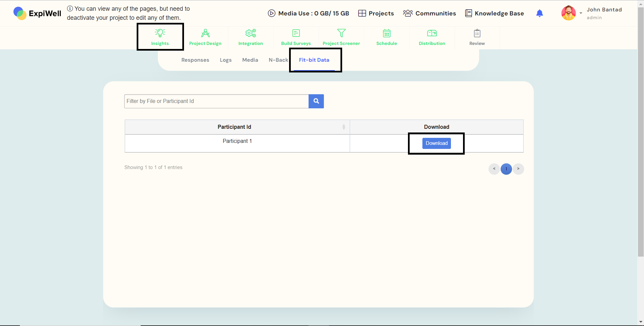Open Project Design compass icon
The width and height of the screenshot is (644, 326).
pos(205,33)
